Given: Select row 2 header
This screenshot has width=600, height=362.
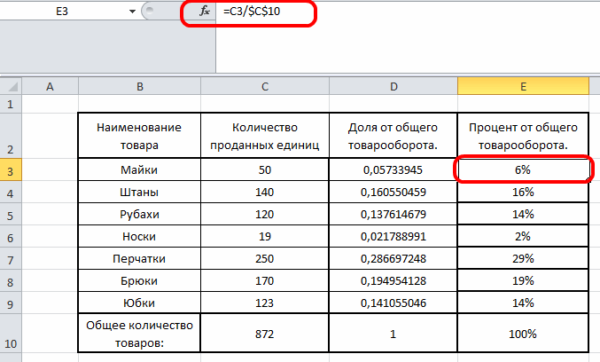Looking at the screenshot, I should tap(11, 135).
